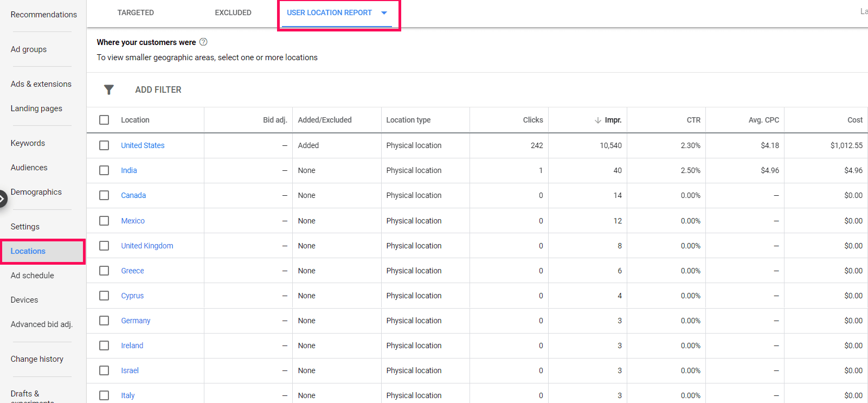Tick the checkbox for Greece
The width and height of the screenshot is (868, 403).
(104, 271)
